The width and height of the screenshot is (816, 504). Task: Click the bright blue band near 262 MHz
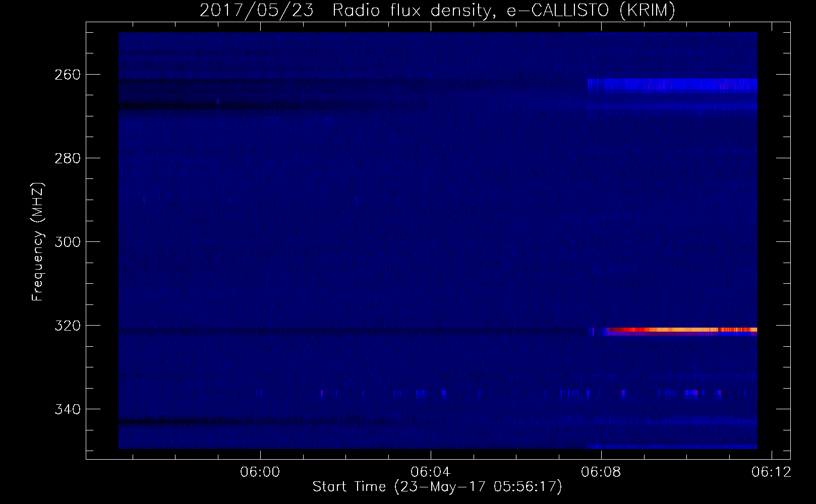tap(672, 85)
